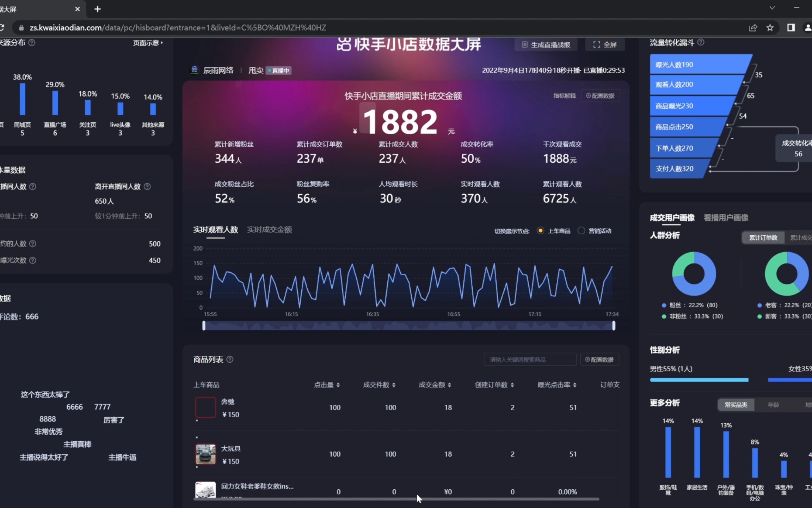
Task: Click 配置数据 beside the product search box
Action: pyautogui.click(x=599, y=360)
